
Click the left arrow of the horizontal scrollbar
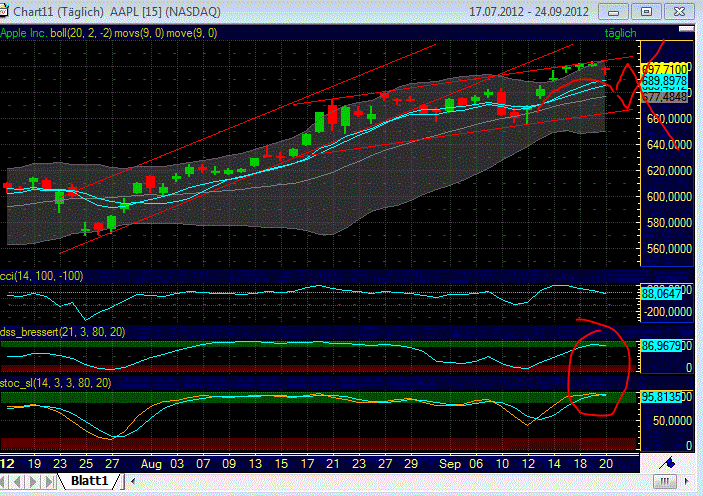click(133, 482)
